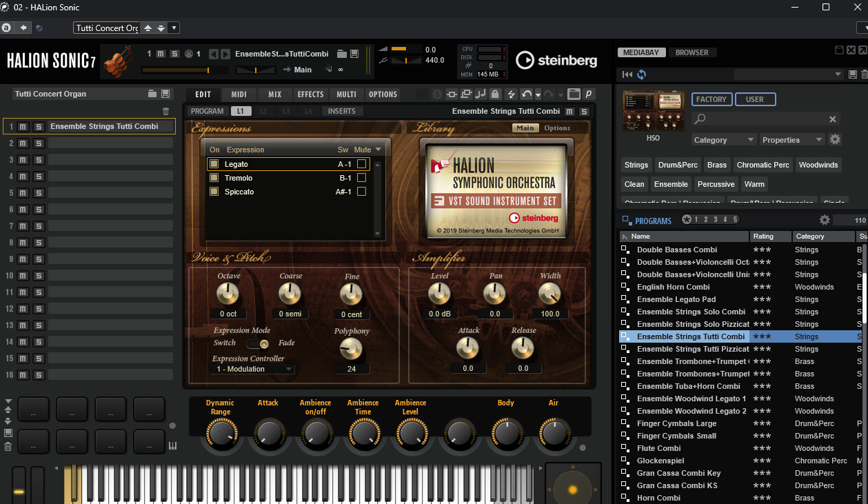
Task: Load a program with the header folder icon
Action: click(x=342, y=54)
